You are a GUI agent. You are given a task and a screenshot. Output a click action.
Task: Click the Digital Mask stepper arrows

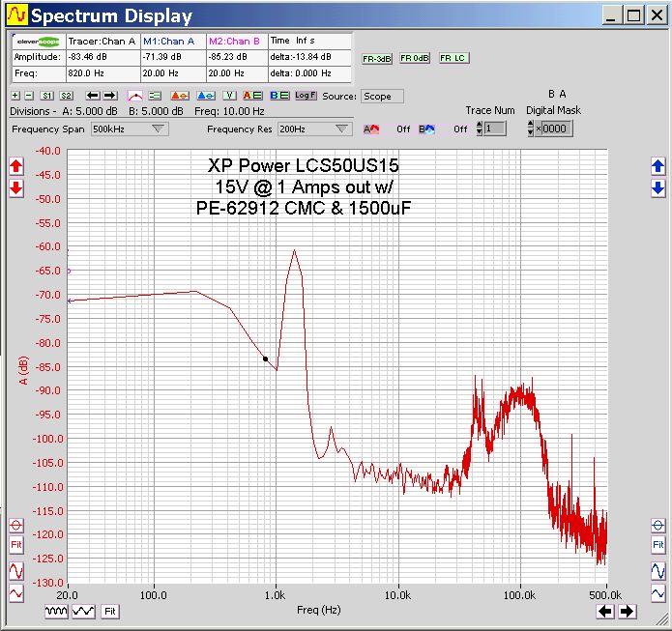click(530, 129)
